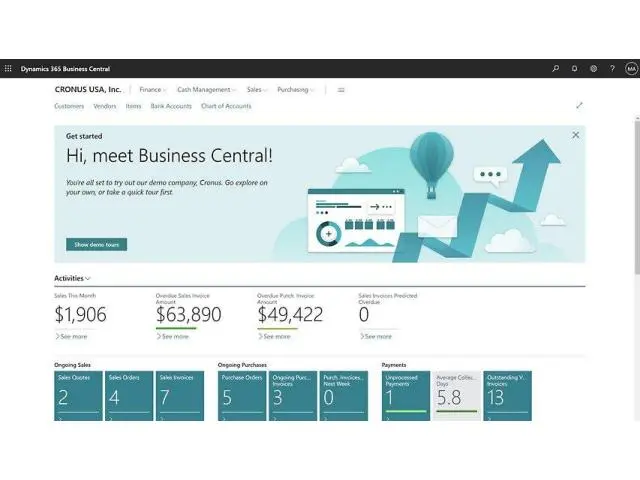Open the MA user account avatar

(631, 69)
